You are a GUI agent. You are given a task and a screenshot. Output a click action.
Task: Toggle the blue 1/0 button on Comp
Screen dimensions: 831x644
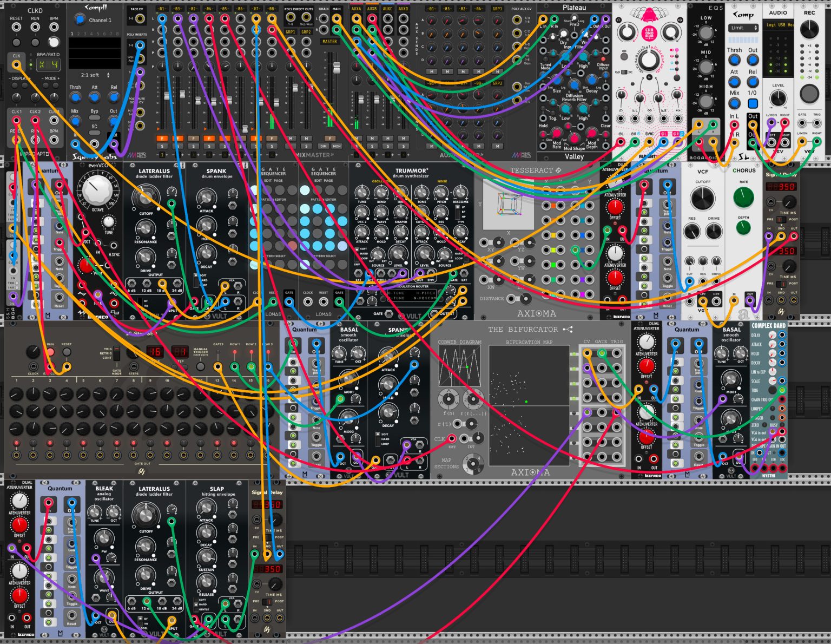(x=753, y=103)
